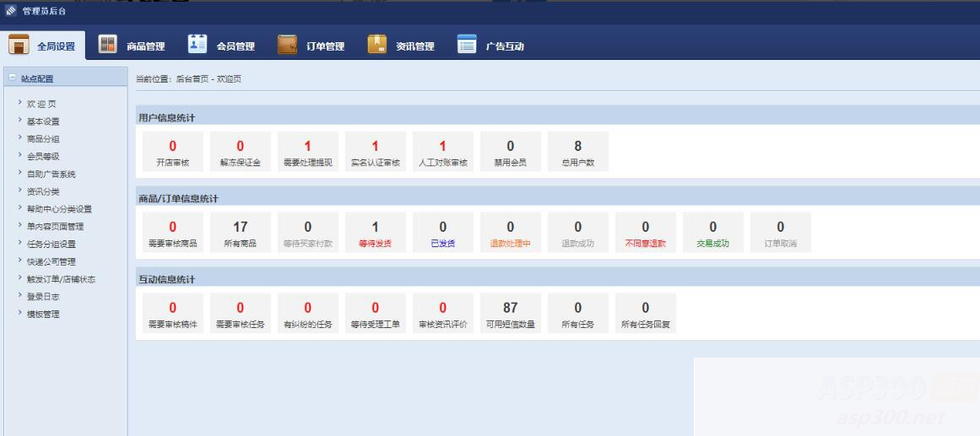Viewport: 980px width, 436px height.
Task: Click the 广告互动 list icon
Action: pyautogui.click(x=467, y=46)
